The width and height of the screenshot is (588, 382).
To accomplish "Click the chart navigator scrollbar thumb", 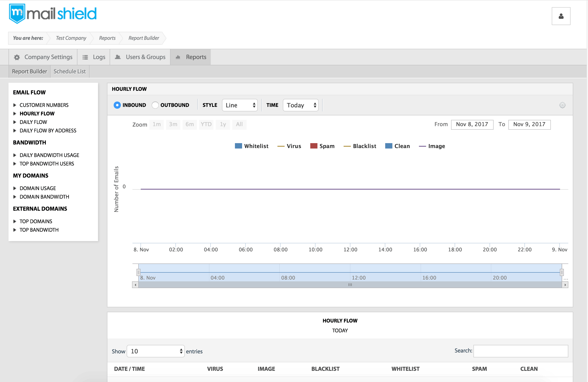I will (350, 285).
